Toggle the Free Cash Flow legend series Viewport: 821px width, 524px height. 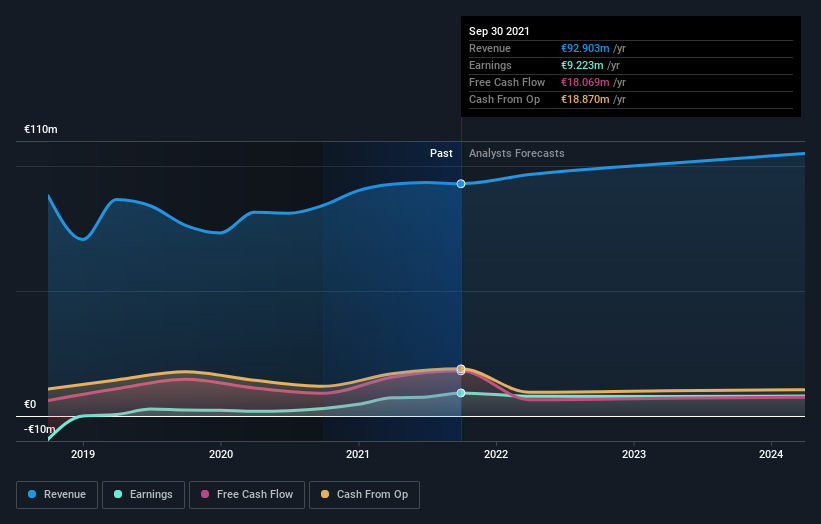click(x=247, y=495)
